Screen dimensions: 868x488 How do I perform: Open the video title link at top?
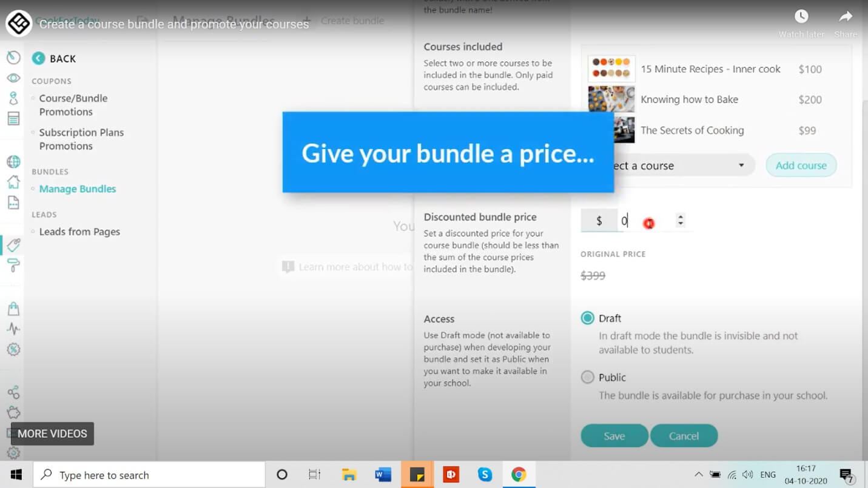click(174, 24)
